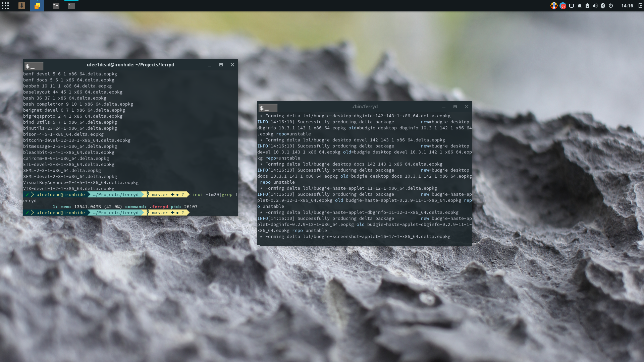Image resolution: width=644 pixels, height=362 pixels.
Task: Click line 'VisualBoyAdvance-M-4-5-1-x86_64.delta.eopkg'
Action: (81, 183)
